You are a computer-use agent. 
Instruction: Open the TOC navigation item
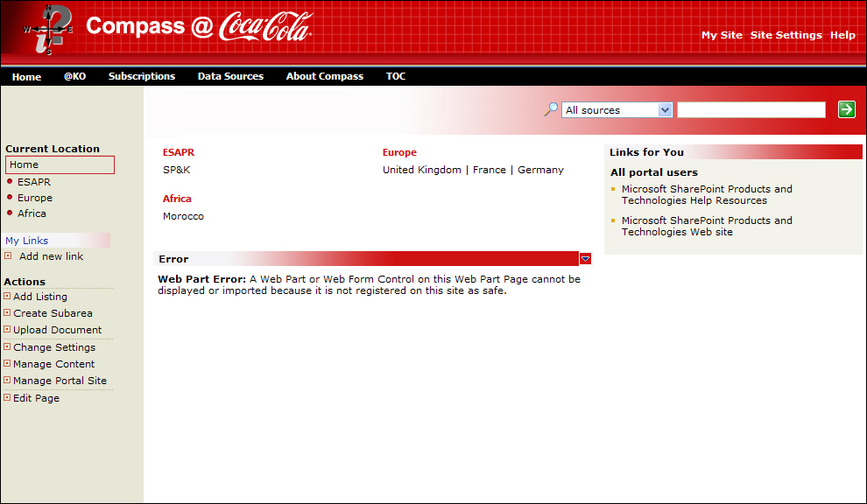(x=396, y=76)
